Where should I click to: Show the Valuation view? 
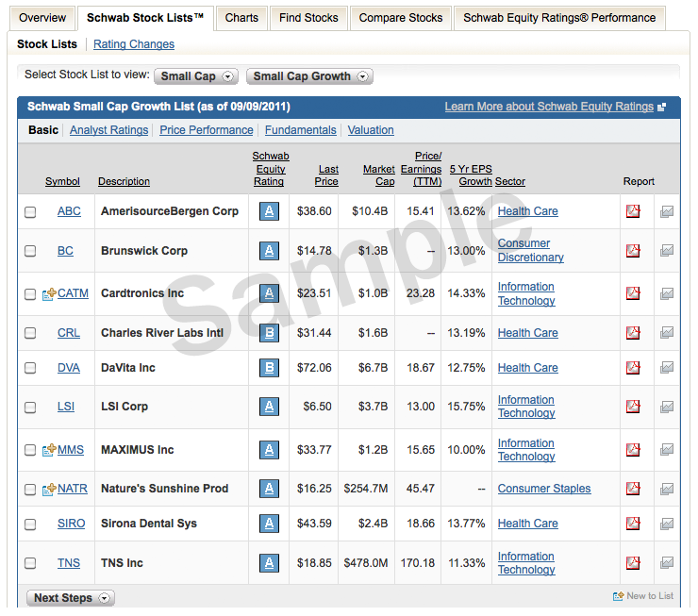click(371, 130)
